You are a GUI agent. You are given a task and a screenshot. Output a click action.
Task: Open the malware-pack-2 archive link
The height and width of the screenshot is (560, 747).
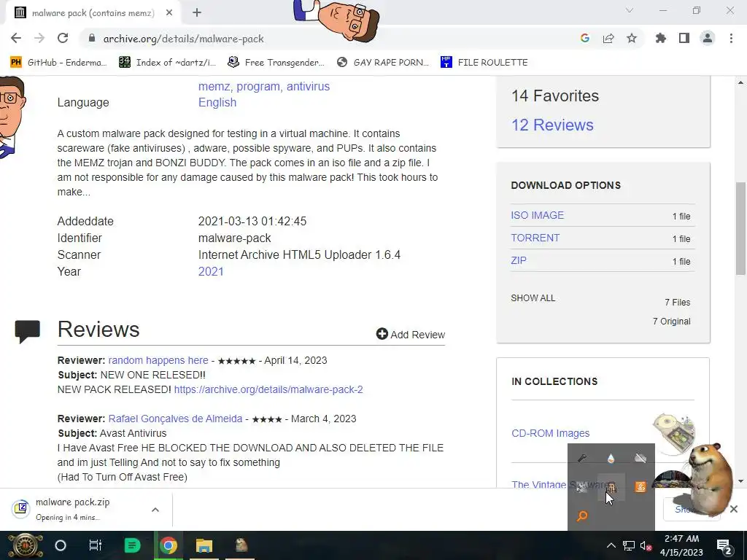tap(268, 389)
